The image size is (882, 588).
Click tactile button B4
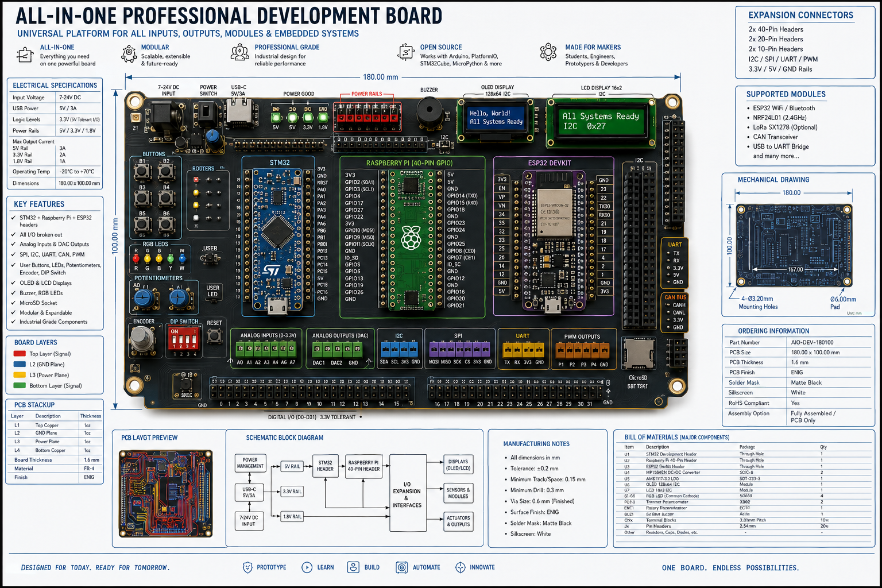pyautogui.click(x=167, y=198)
